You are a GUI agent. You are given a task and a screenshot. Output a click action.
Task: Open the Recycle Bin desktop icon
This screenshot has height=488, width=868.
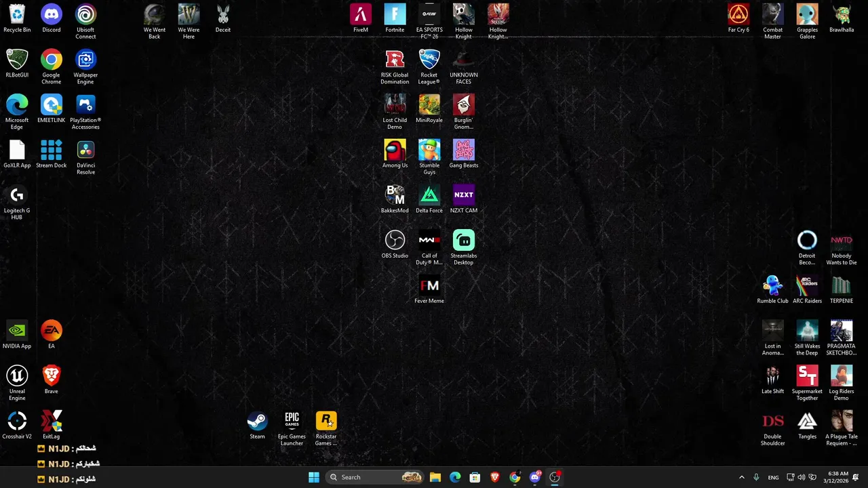coord(17,18)
